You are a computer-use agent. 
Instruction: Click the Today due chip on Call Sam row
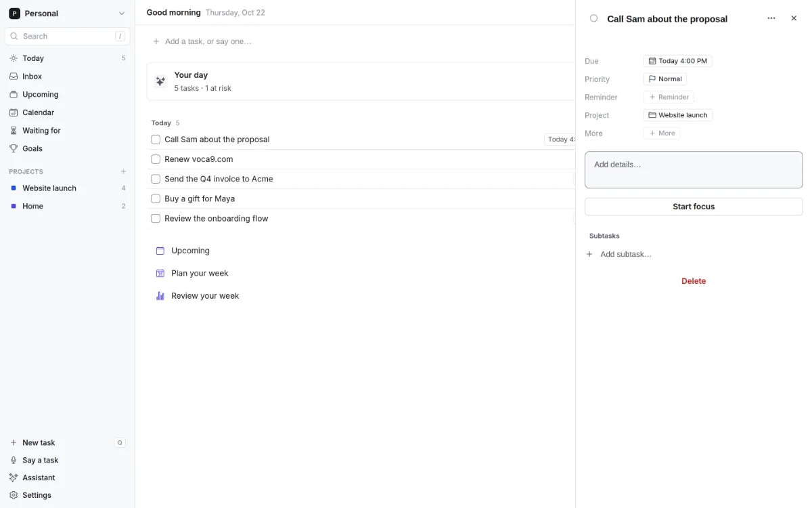click(x=560, y=140)
